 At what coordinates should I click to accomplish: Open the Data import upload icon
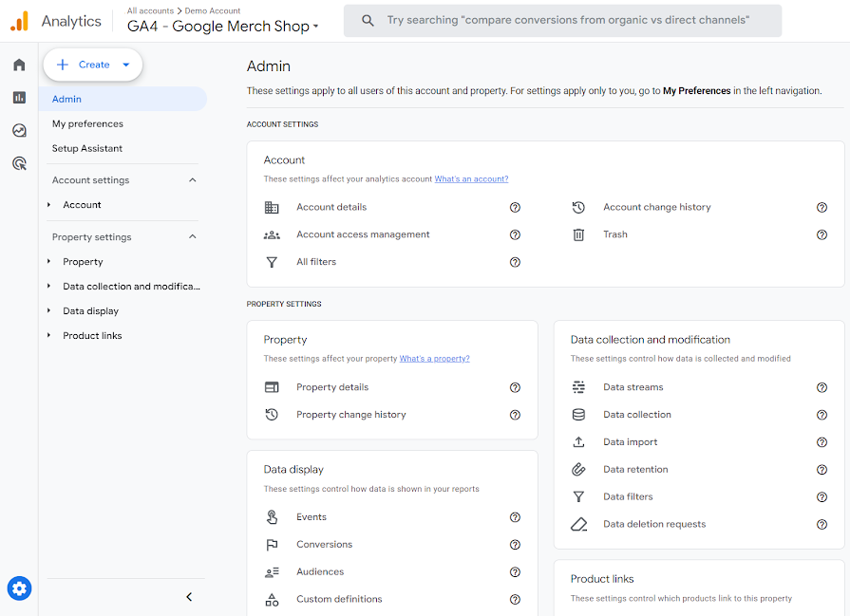click(578, 441)
